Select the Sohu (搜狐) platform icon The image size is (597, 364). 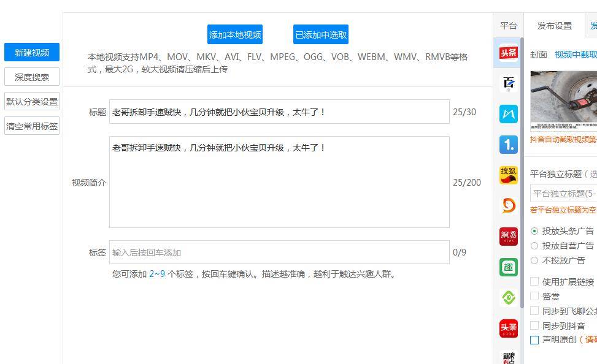508,175
